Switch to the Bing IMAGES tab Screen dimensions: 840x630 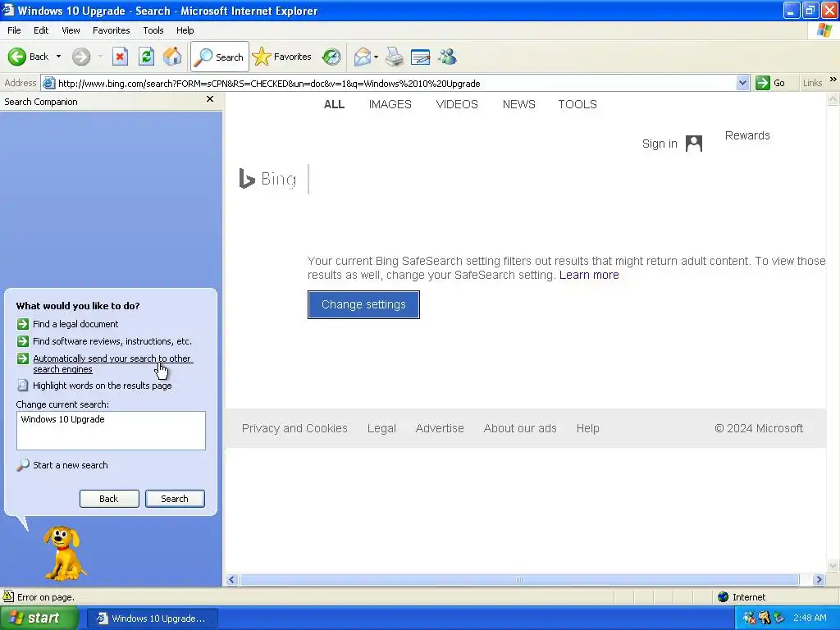(x=390, y=104)
